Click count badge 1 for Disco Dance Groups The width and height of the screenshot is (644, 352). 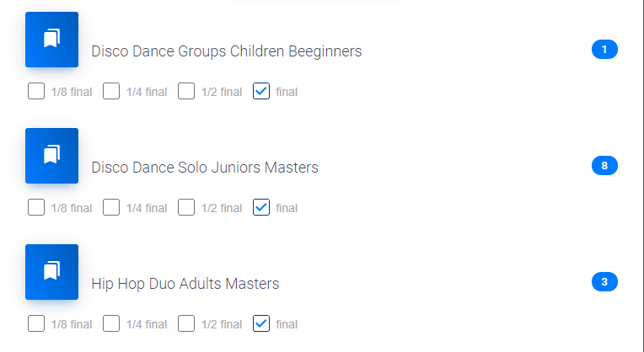(604, 50)
